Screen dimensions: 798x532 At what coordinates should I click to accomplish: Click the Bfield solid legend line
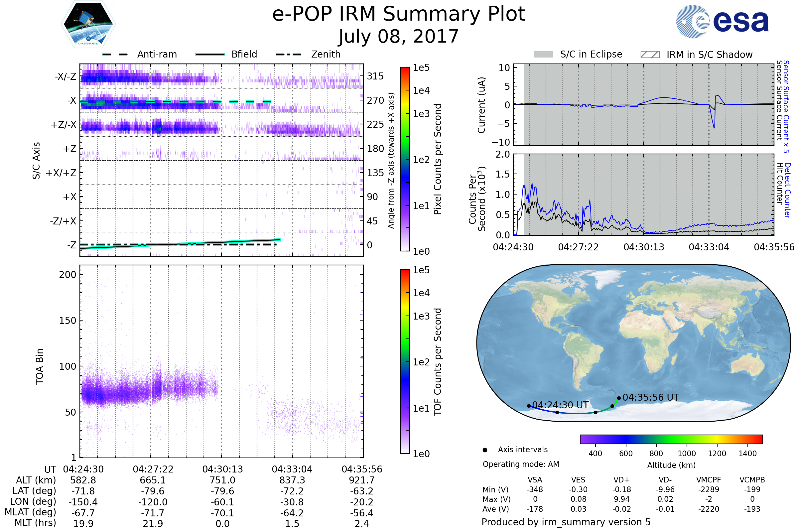210,54
